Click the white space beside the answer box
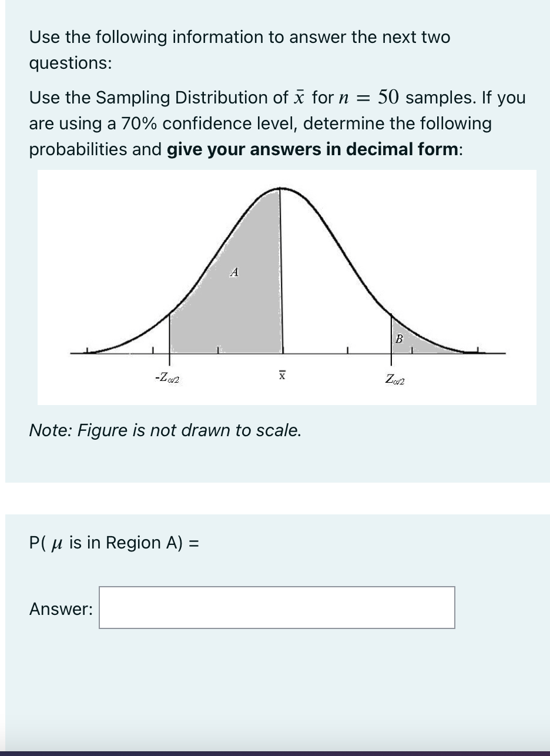This screenshot has width=550, height=756. click(499, 608)
